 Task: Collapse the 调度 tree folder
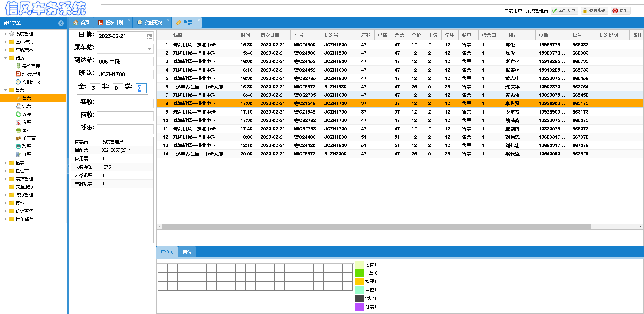pos(5,58)
